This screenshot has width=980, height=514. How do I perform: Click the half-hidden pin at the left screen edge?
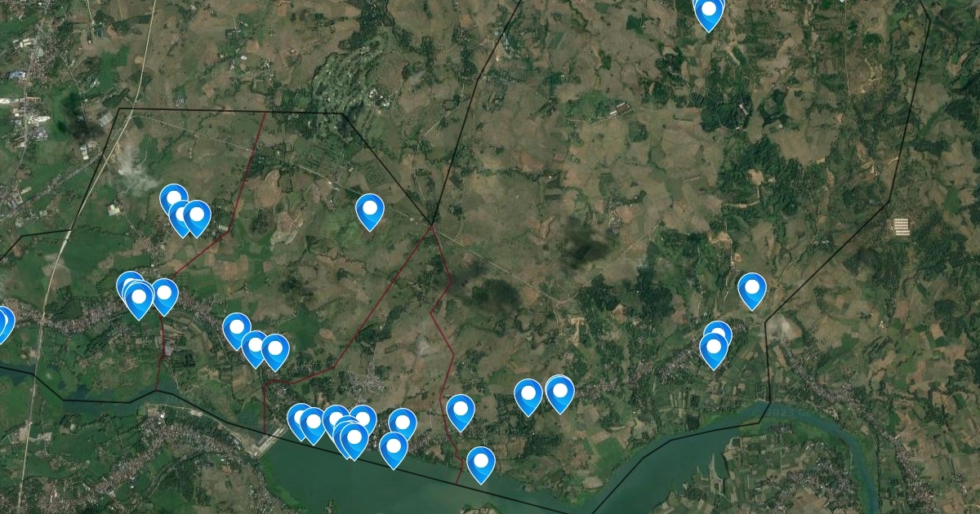3,324
